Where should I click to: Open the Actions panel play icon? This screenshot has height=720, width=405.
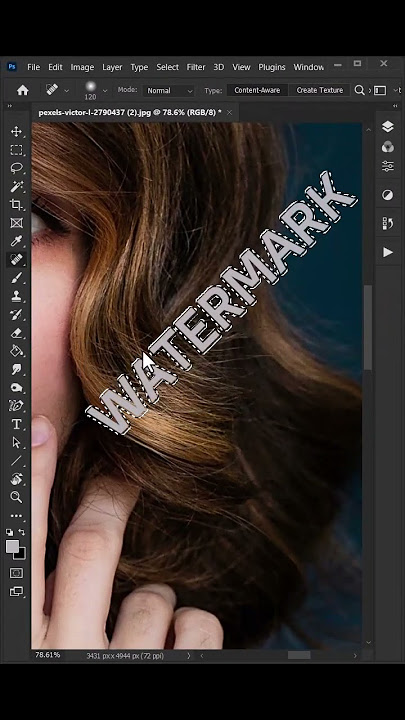(388, 252)
